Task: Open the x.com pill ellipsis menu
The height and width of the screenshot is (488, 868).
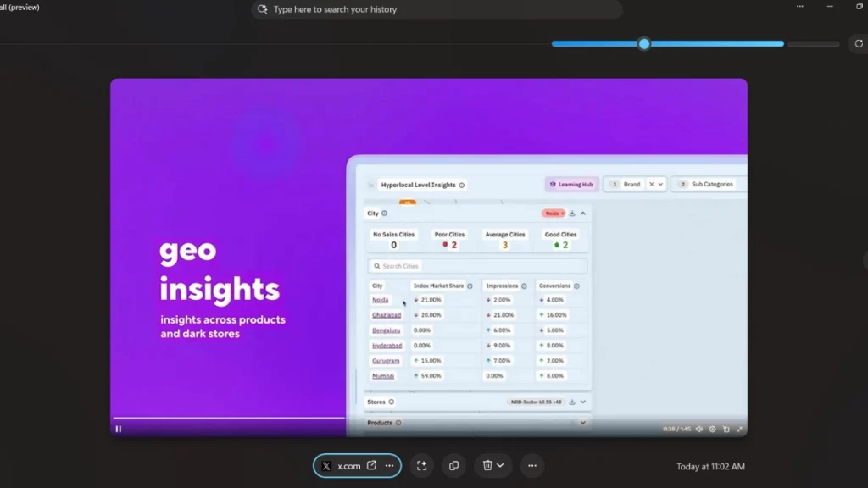Action: click(390, 466)
